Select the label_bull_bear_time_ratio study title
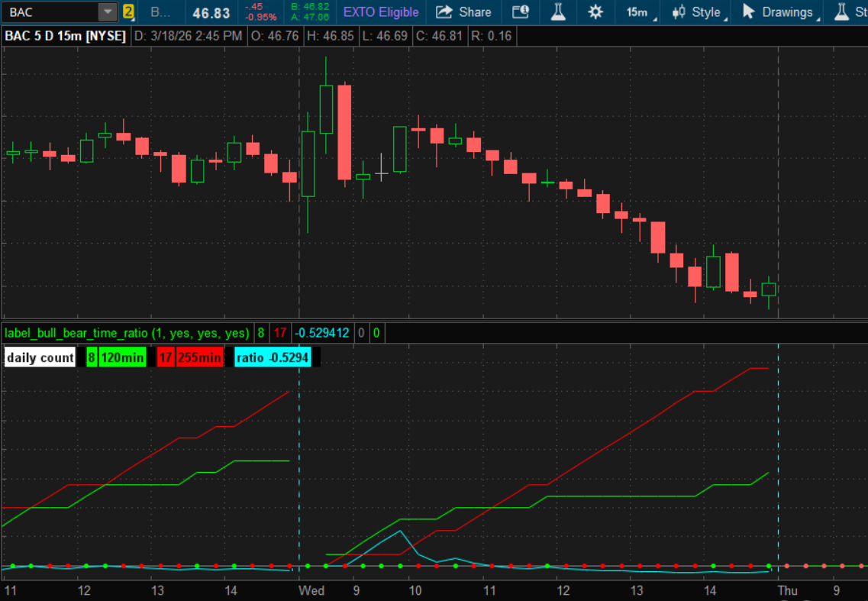 click(127, 333)
